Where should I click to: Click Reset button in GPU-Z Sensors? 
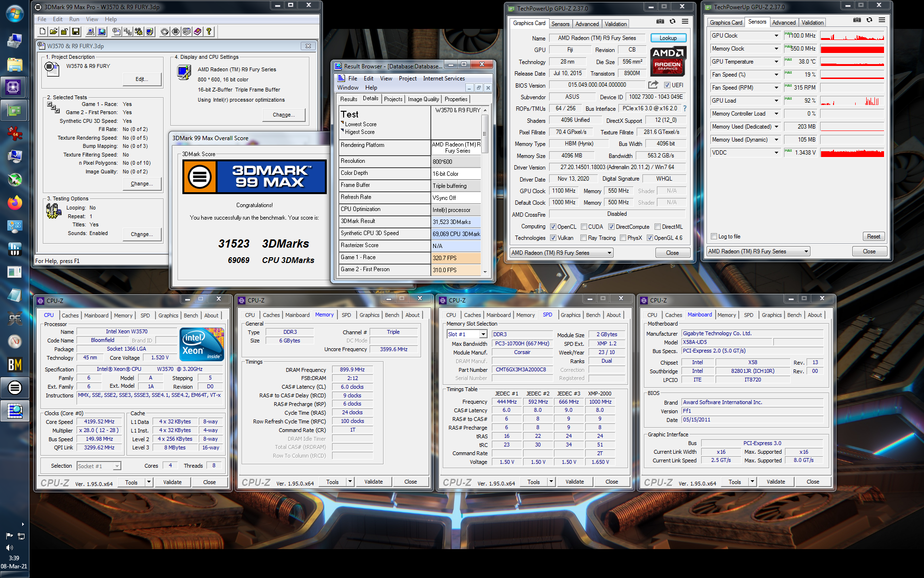point(873,236)
